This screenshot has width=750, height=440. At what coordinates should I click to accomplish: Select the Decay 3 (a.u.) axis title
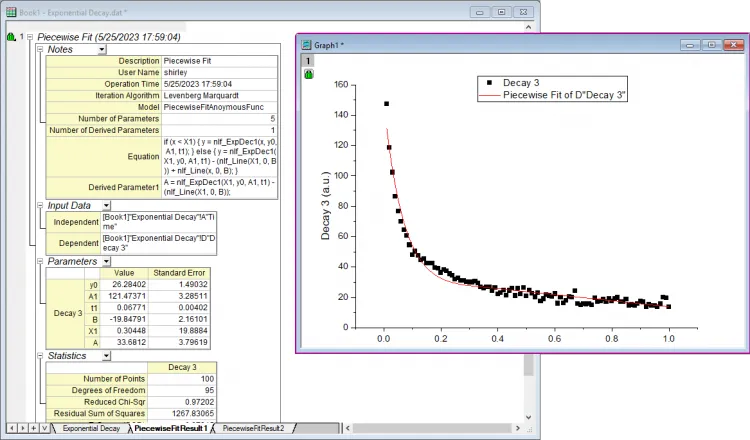(x=325, y=205)
